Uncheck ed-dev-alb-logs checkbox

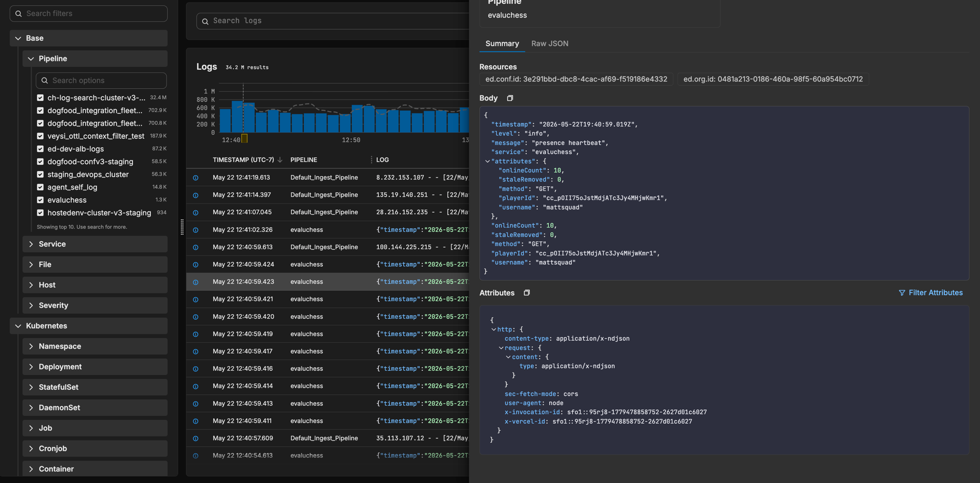(x=40, y=149)
